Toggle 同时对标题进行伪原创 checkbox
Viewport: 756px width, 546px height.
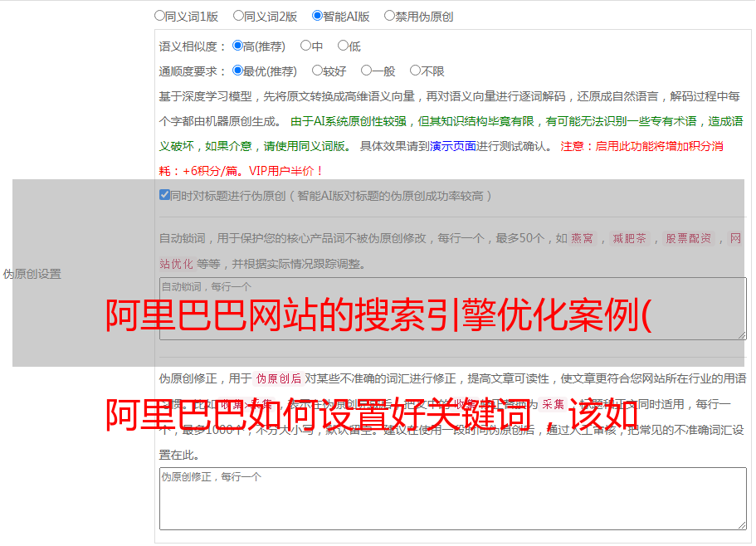pyautogui.click(x=164, y=195)
